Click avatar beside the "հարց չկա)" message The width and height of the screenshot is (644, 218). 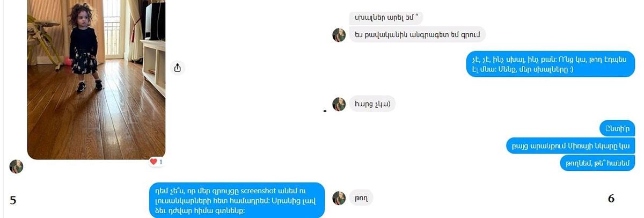(339, 104)
